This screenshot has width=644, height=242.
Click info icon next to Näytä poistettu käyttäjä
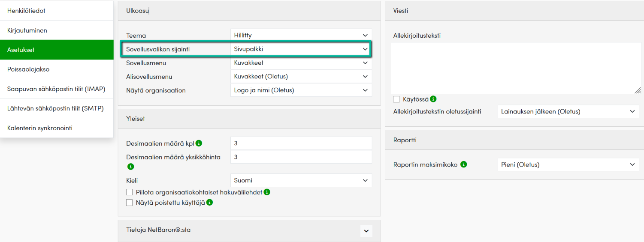point(210,203)
